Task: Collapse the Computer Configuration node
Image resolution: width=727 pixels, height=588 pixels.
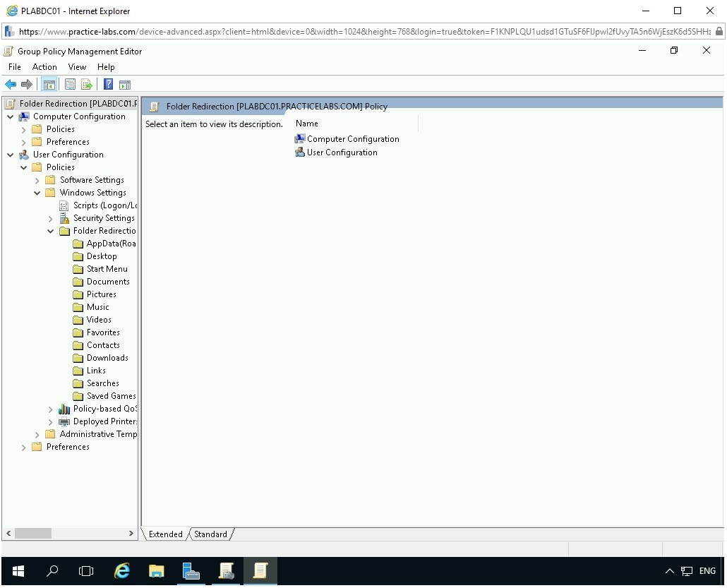Action: [10, 116]
